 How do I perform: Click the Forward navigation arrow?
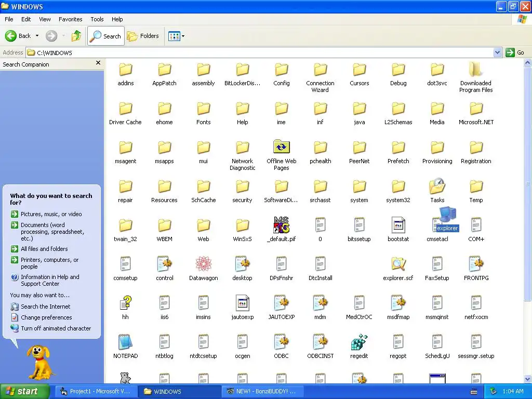pyautogui.click(x=51, y=36)
